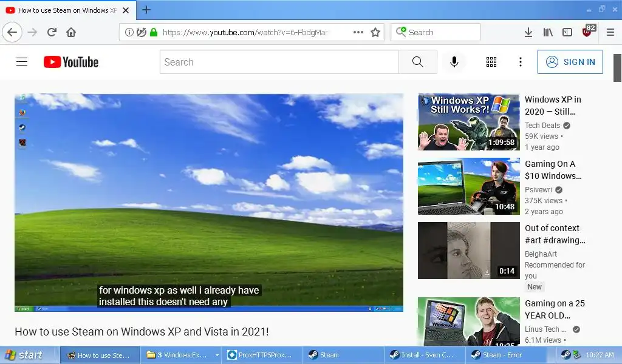The height and width of the screenshot is (364, 622).
Task: Bookmark this page with the star icon
Action: [375, 32]
